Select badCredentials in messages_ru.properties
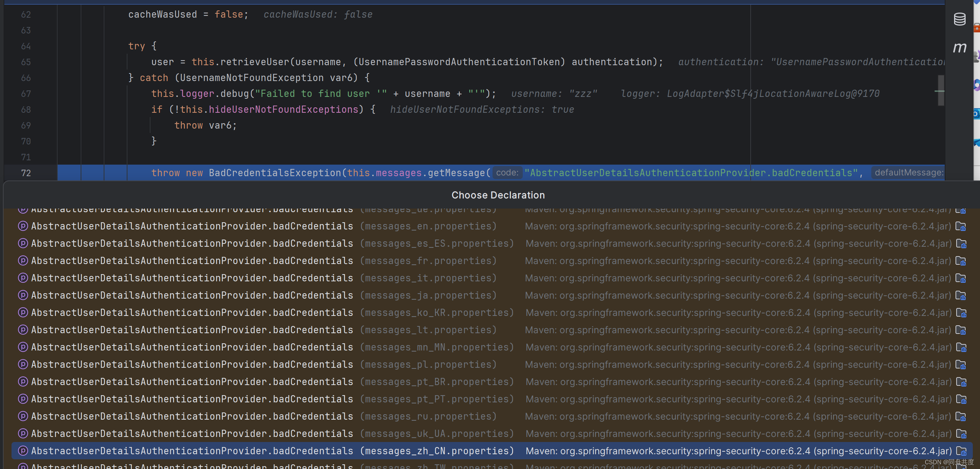 point(492,416)
